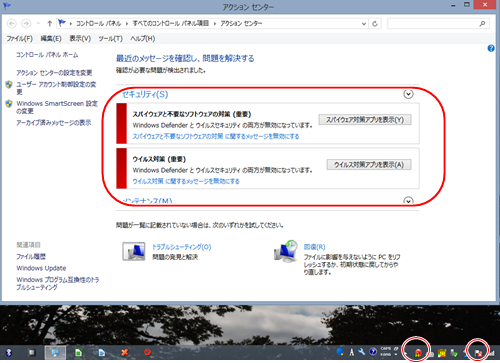Click the red prohibited circle taskbar icon
The width and height of the screenshot is (500, 363).
coord(147,352)
